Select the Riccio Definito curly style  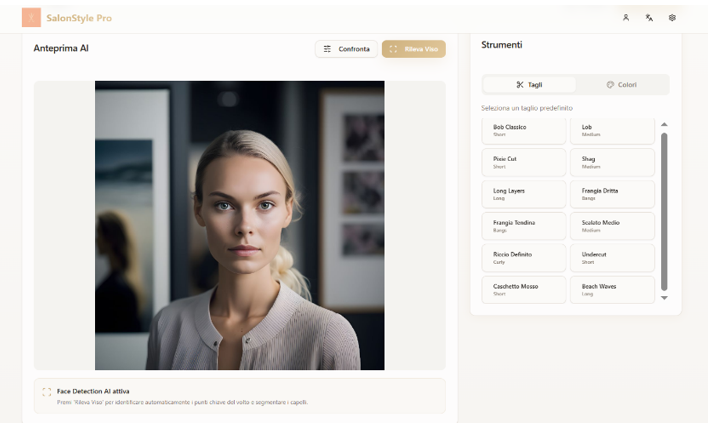pos(523,258)
